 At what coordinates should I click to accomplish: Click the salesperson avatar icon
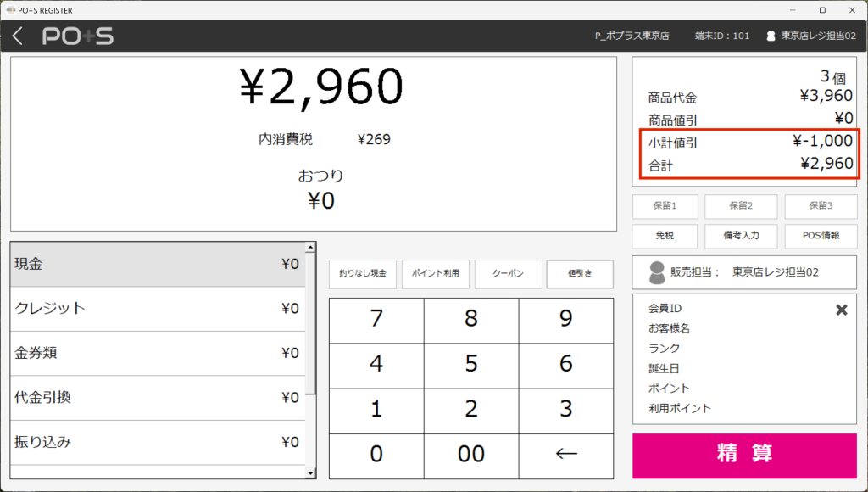tap(656, 272)
